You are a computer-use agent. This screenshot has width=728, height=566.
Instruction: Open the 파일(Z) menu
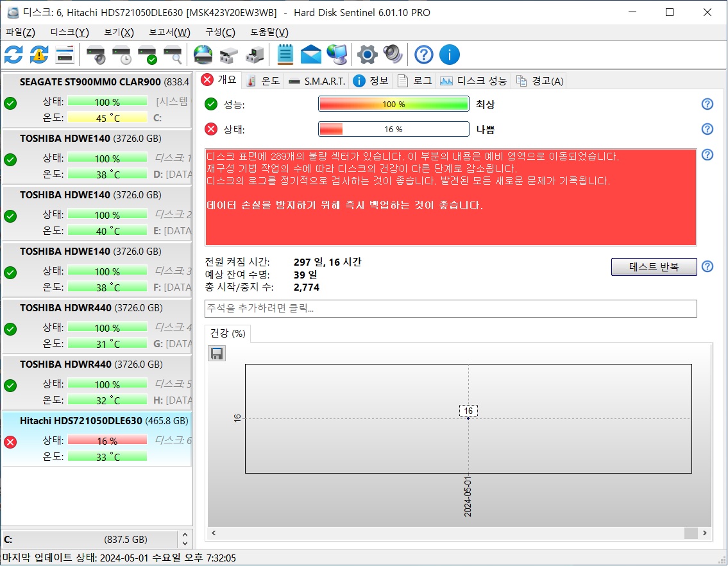click(x=21, y=33)
